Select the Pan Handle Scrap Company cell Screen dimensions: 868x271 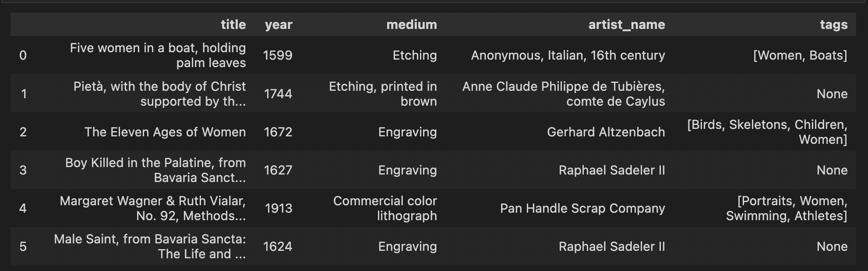[582, 208]
